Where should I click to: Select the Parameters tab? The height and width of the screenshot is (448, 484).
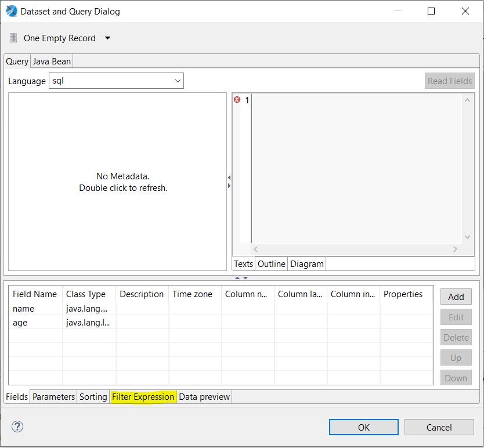53,397
